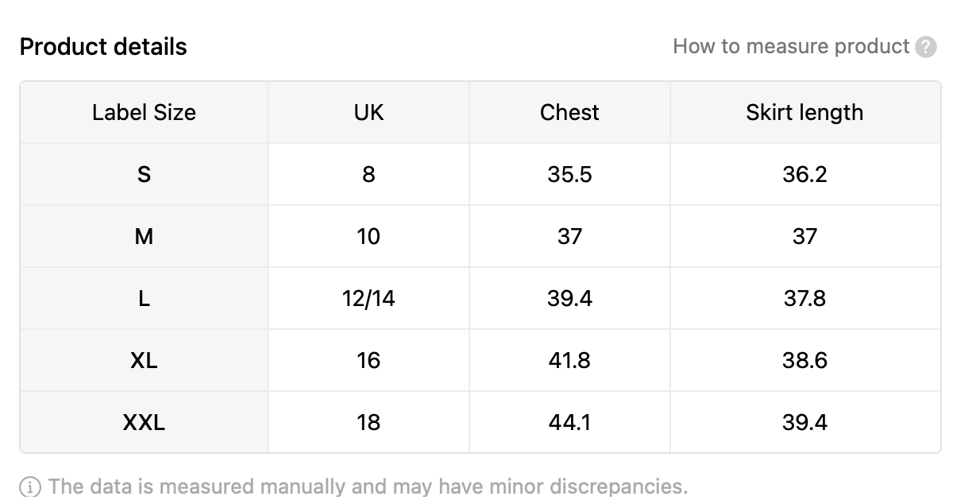Open the How to measure product link
980x504 pixels.
(791, 46)
